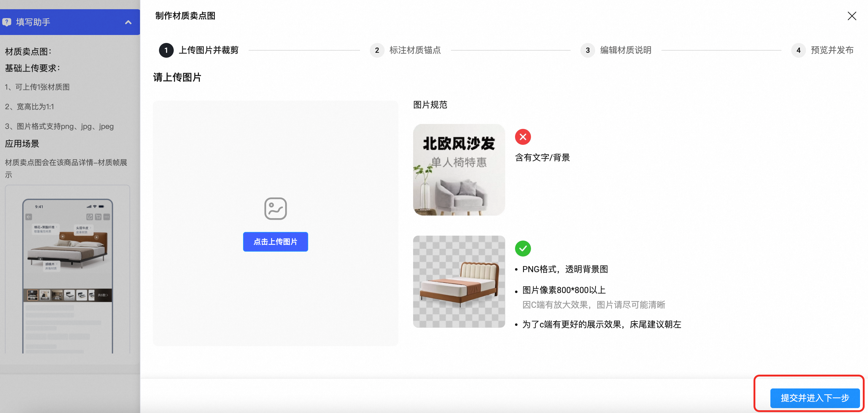Select step 2 标注材质锚点
Viewport: 868px width, 413px height.
405,50
